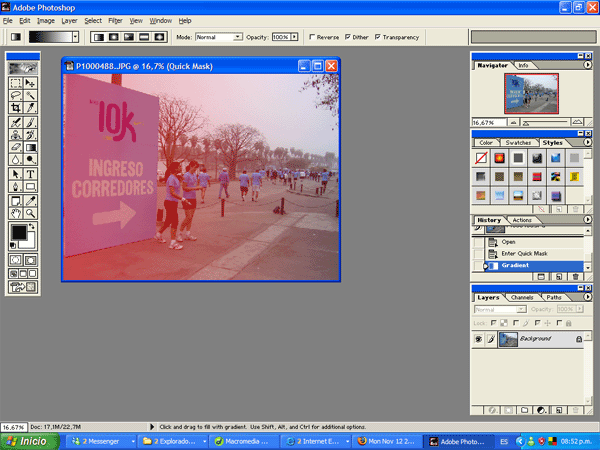Open the Opacity slider arrow in options bar
Viewport: 600px width, 450px height.
[294, 37]
